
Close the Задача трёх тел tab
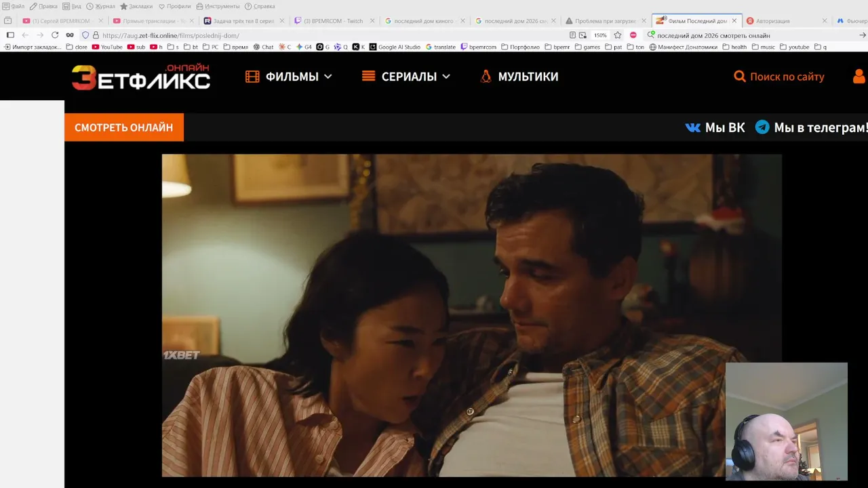coord(281,21)
